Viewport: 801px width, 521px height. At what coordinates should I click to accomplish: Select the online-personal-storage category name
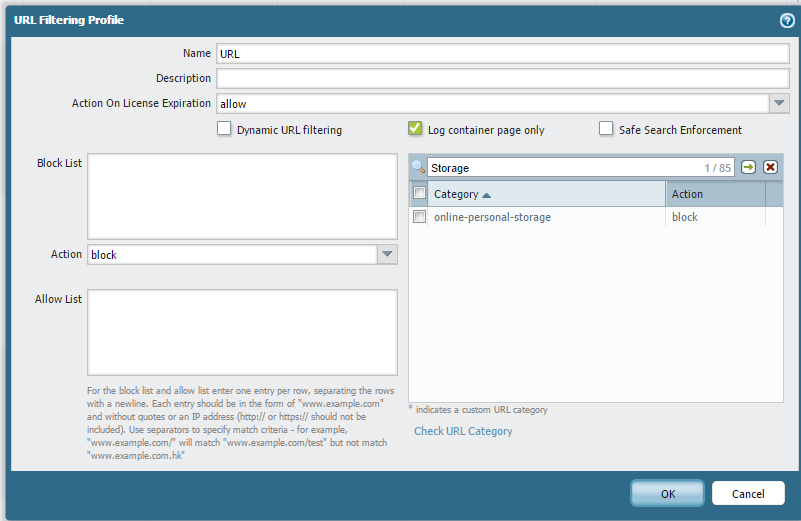492,217
